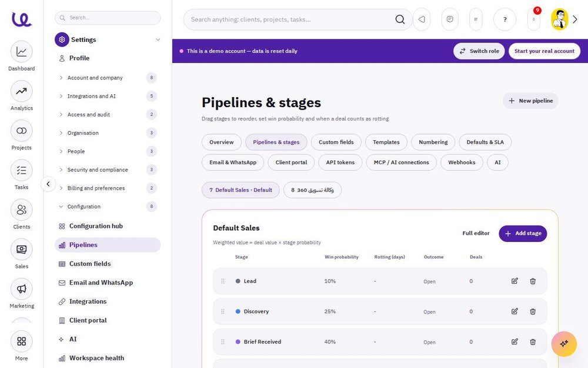Edit the Brief Received stage
588x368 pixels.
click(514, 342)
